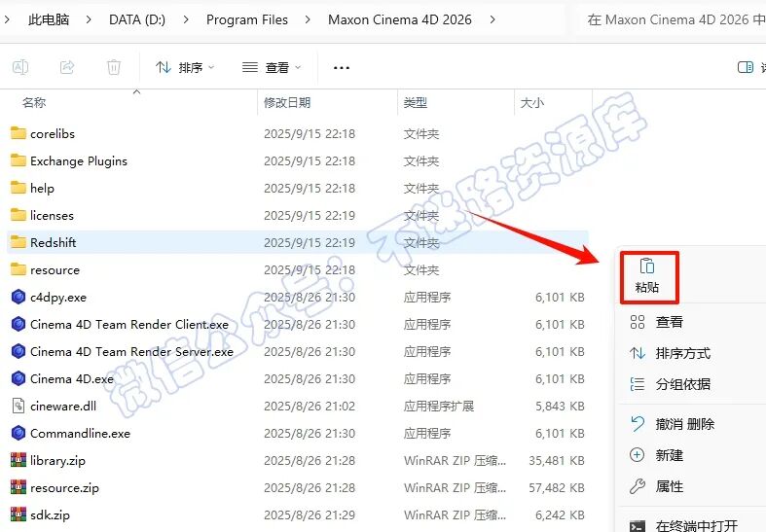
Task: Click the resource.zip archive icon
Action: tap(18, 487)
